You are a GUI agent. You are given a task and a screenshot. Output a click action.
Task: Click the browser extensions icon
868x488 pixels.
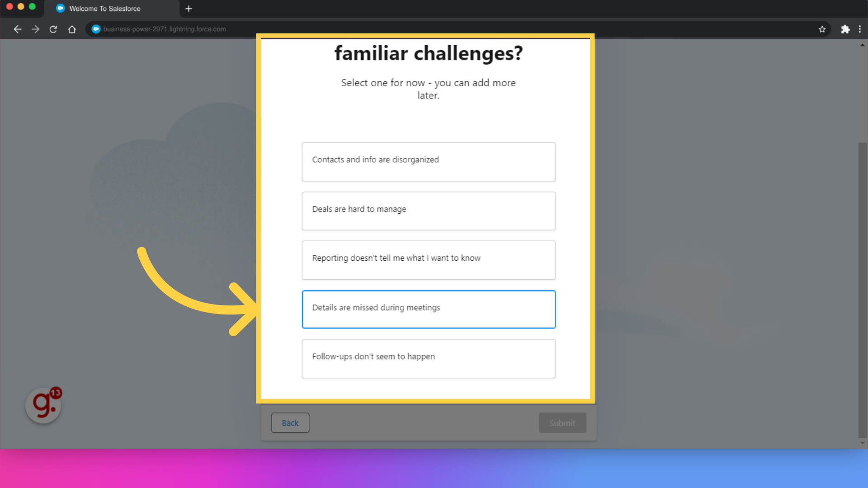845,28
